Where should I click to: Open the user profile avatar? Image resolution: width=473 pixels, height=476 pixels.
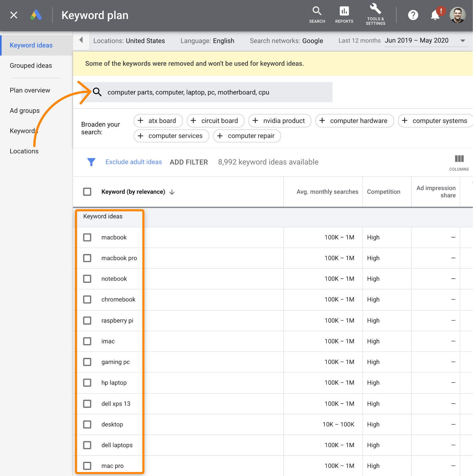pyautogui.click(x=458, y=15)
